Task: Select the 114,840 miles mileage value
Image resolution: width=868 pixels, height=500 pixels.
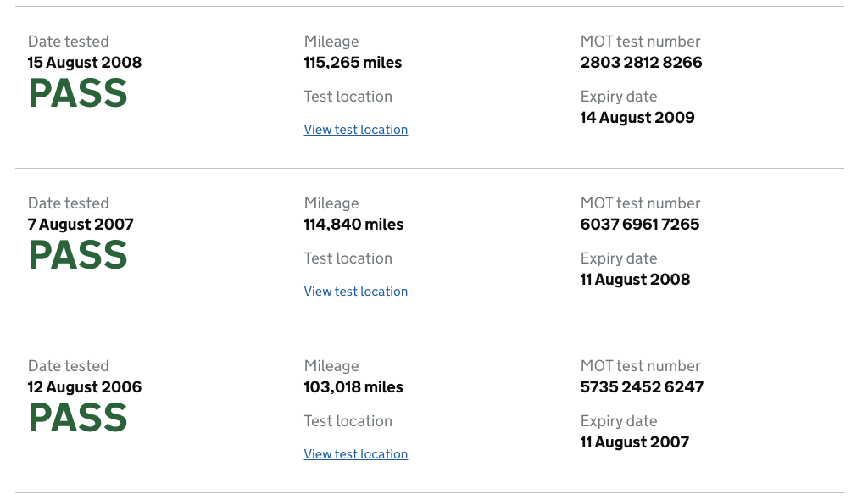Action: [353, 225]
